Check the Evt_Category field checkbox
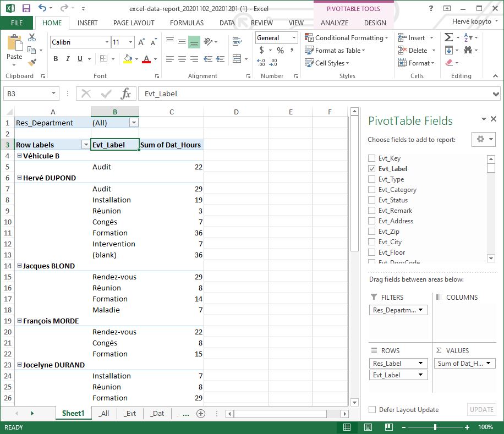 (x=371, y=189)
